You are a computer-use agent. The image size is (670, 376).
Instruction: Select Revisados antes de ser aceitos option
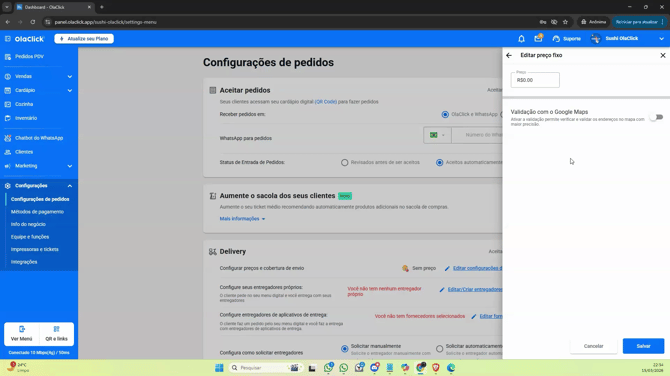[x=344, y=163]
